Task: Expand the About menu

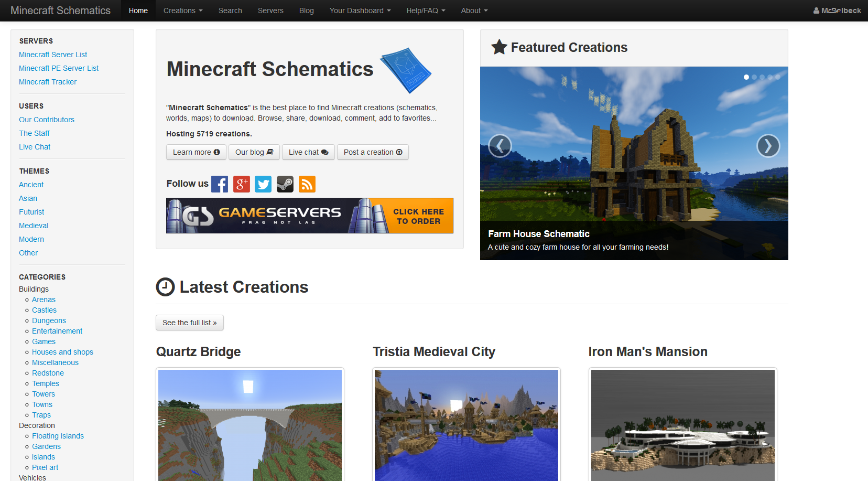Action: click(474, 10)
